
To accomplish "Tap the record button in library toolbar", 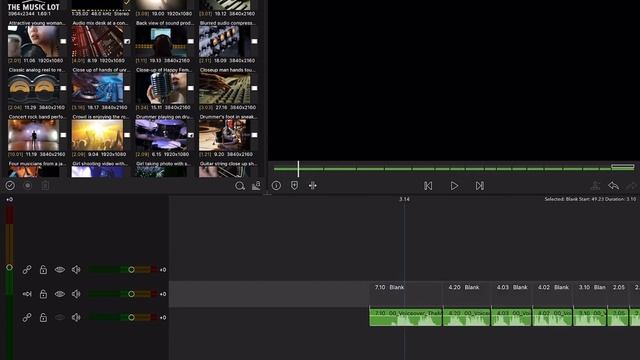I will [28, 186].
